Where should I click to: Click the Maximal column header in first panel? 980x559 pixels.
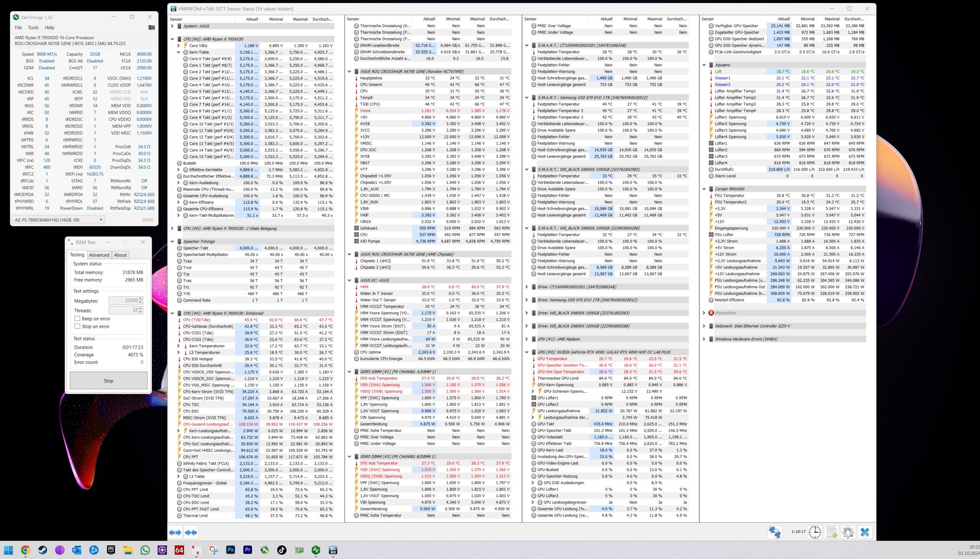coord(300,19)
